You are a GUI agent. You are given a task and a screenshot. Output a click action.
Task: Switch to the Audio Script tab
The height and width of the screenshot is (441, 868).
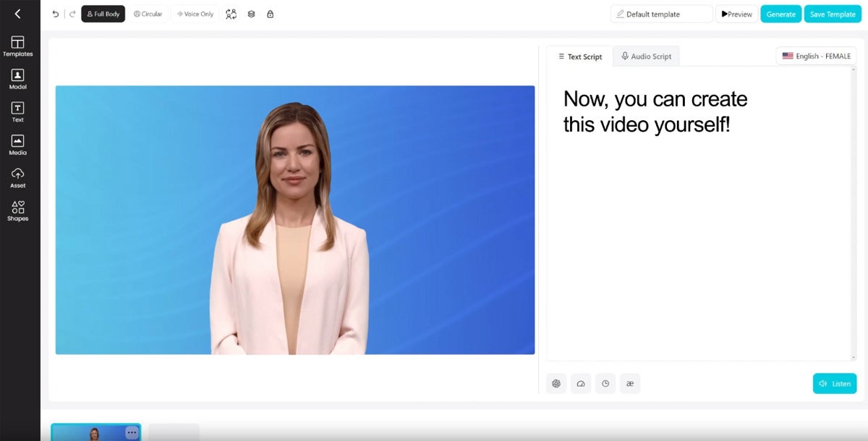pos(646,56)
